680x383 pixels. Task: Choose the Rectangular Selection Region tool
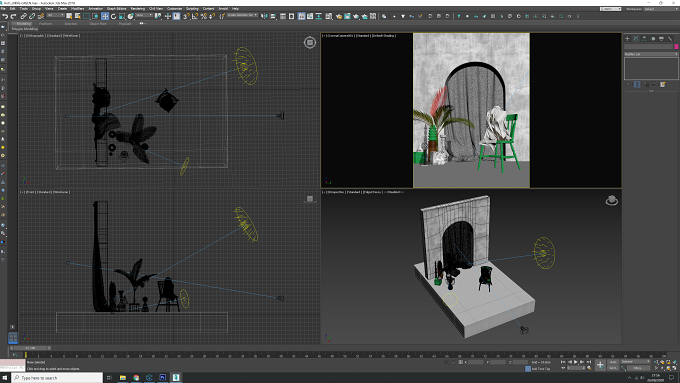pyautogui.click(x=86, y=16)
